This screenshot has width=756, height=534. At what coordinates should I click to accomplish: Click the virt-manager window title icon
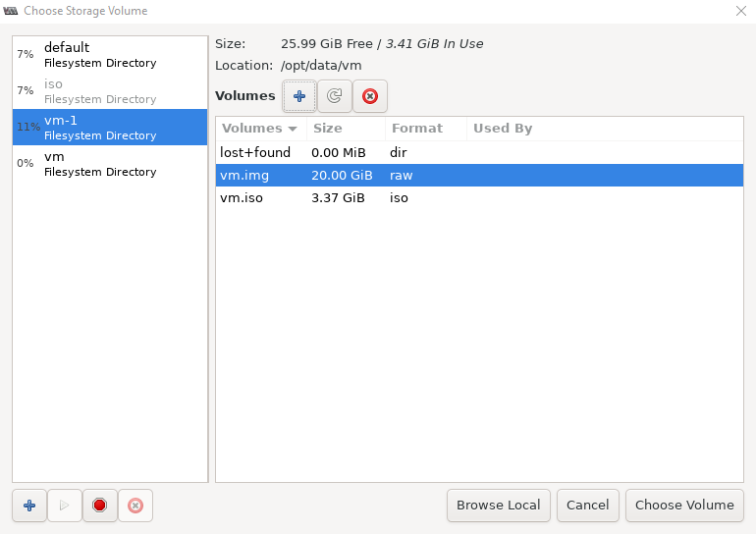pyautogui.click(x=11, y=11)
